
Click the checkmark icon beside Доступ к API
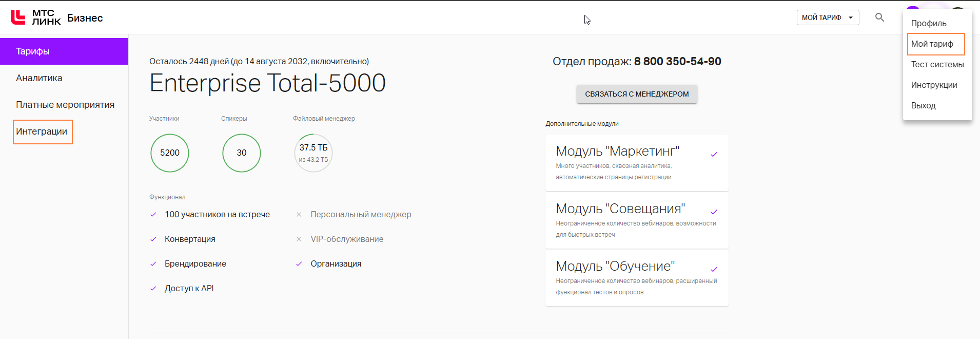tap(153, 289)
